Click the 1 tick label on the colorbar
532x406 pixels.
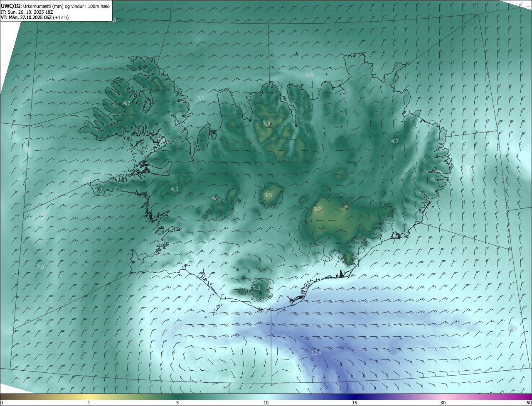pyautogui.click(x=89, y=403)
